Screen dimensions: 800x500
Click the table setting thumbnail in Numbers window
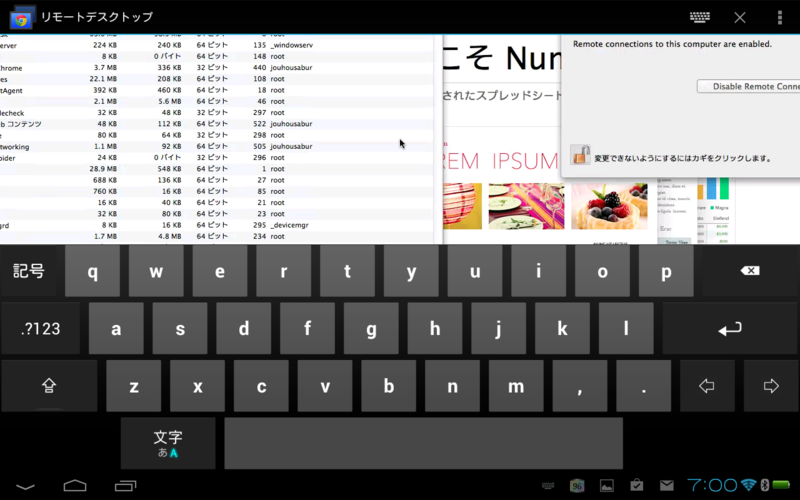pos(527,206)
